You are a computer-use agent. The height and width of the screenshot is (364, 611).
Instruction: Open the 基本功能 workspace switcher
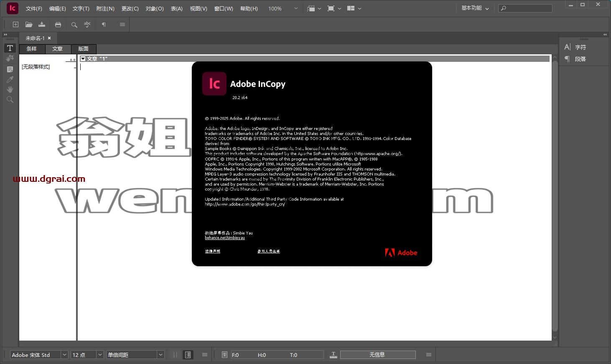tap(475, 8)
